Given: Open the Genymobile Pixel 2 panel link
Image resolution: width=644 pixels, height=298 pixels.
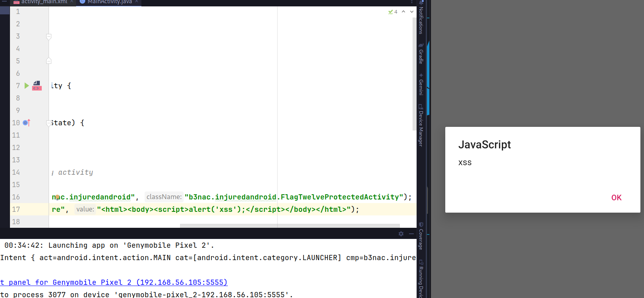Looking at the screenshot, I should tap(114, 282).
